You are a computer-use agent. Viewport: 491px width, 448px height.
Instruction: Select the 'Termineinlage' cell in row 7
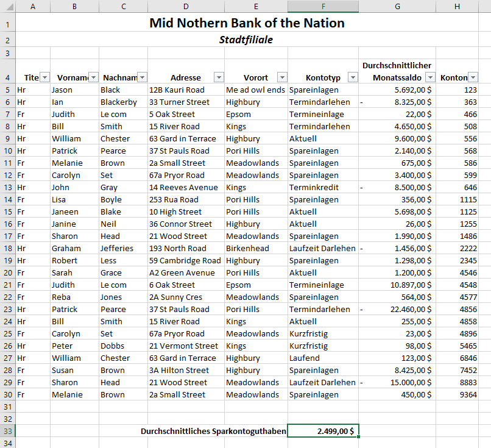pos(323,115)
